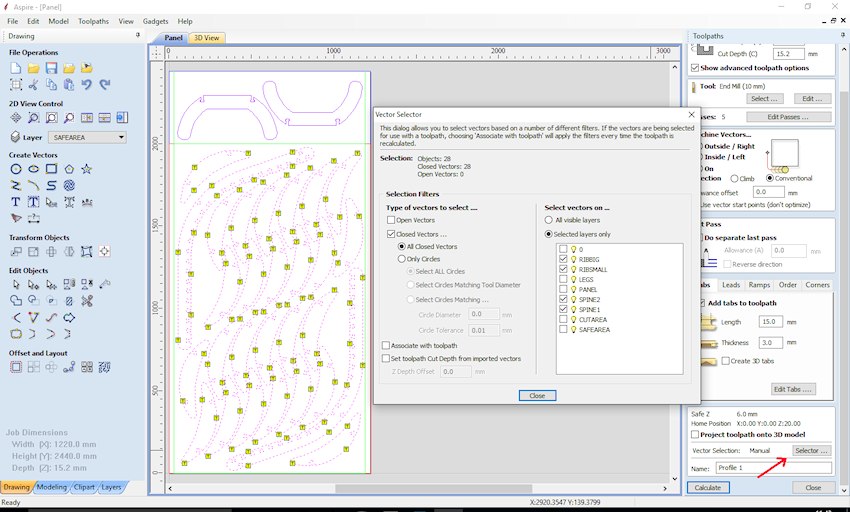Enable Set toolpath Cut Depth from imported vectors

[x=386, y=359]
